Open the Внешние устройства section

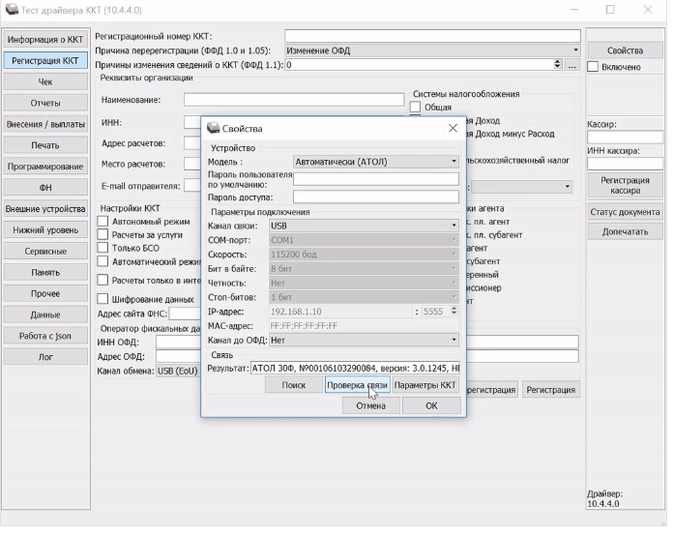[45, 209]
